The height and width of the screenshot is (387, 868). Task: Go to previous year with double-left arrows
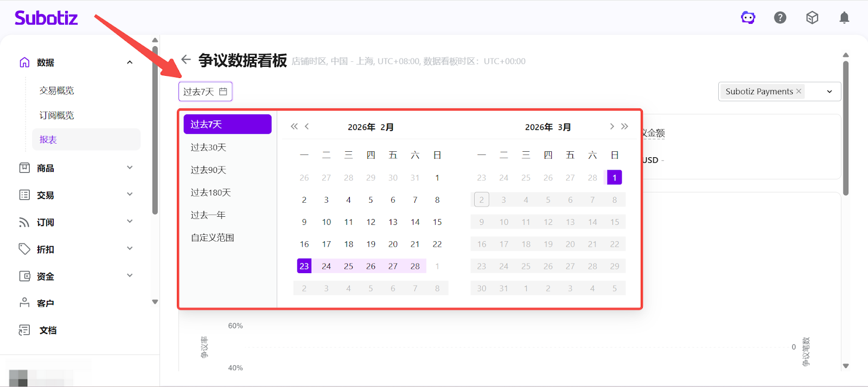click(x=294, y=126)
